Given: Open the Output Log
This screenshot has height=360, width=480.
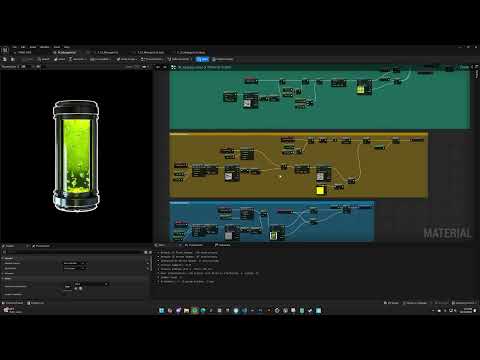Looking at the screenshot, I should [x=36, y=303].
